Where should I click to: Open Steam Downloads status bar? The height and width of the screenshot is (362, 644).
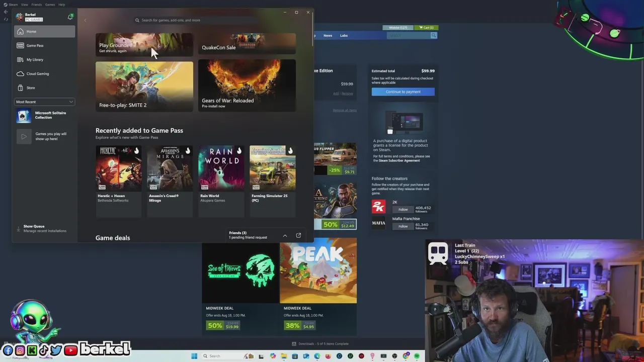pos(320,344)
